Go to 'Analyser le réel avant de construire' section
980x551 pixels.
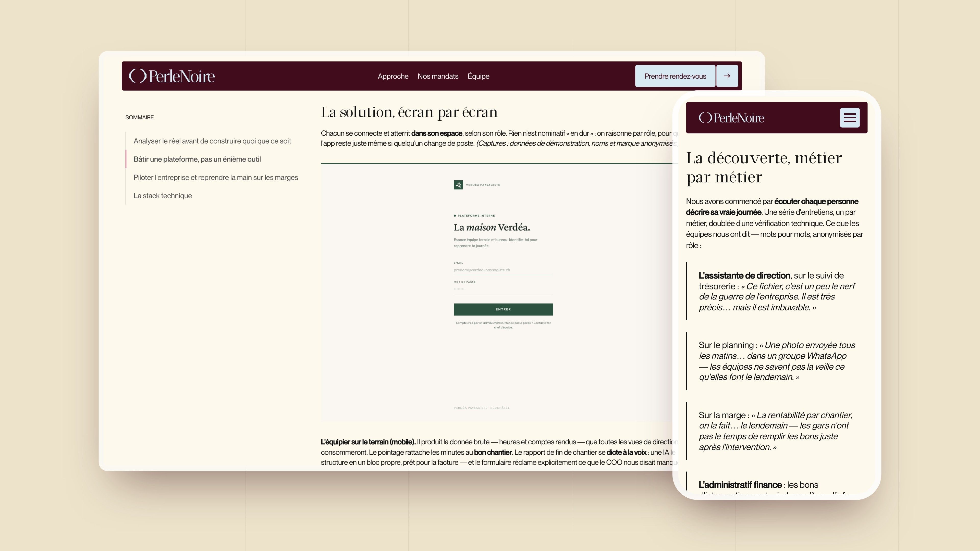click(x=212, y=141)
